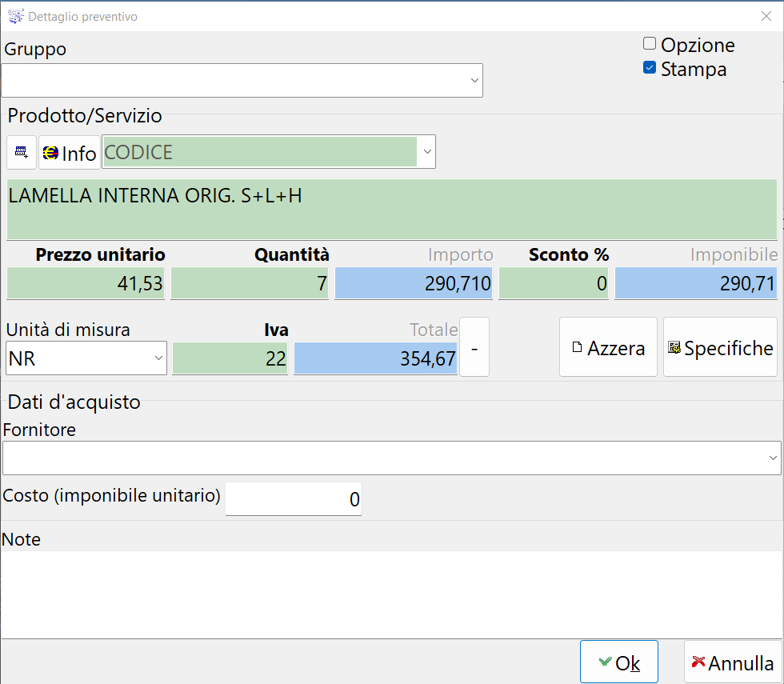784x684 pixels.
Task: Expand the Gruppo dropdown
Action: pos(474,81)
